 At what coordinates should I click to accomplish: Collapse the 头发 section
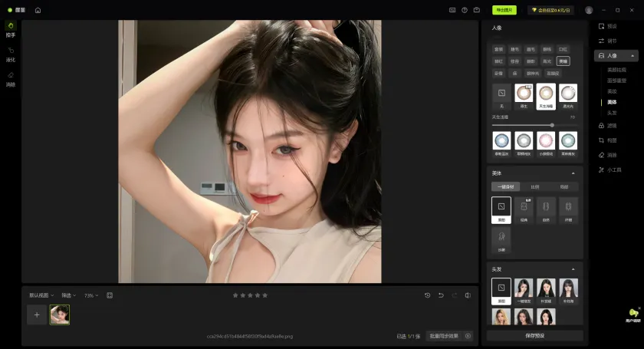click(x=573, y=269)
